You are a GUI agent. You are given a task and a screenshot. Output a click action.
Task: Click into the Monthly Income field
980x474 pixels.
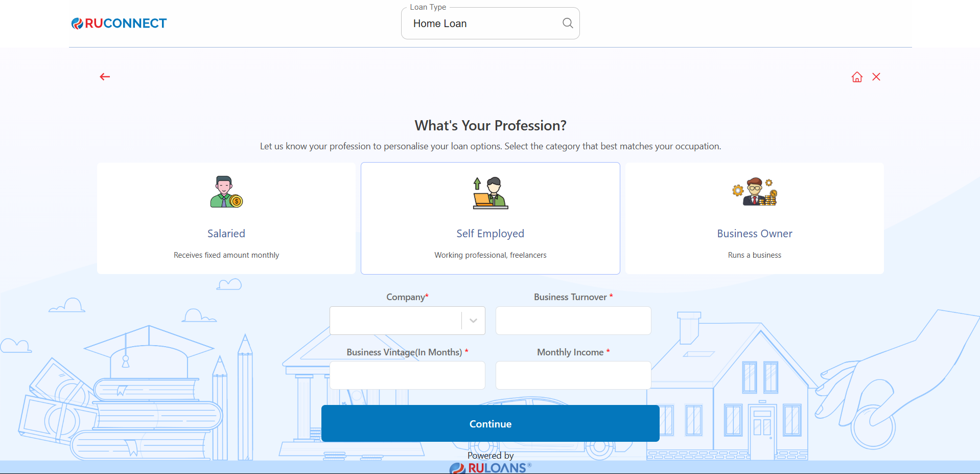tap(573, 376)
